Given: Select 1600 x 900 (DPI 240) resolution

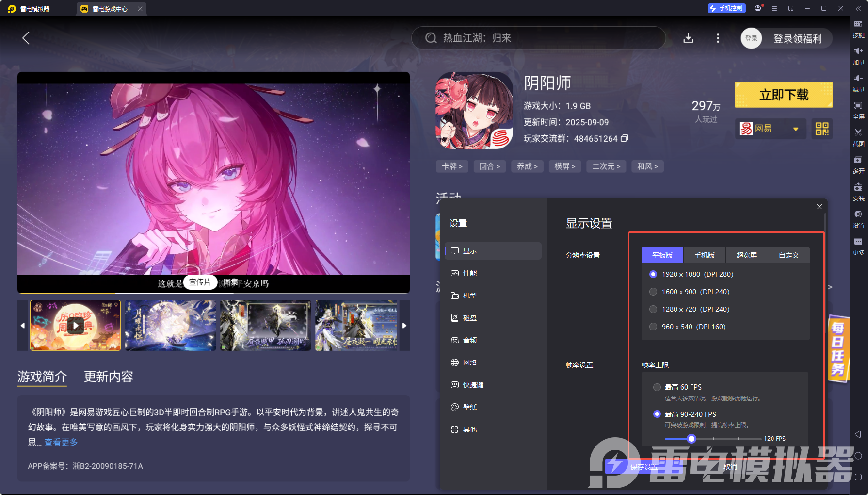Looking at the screenshot, I should [x=689, y=292].
